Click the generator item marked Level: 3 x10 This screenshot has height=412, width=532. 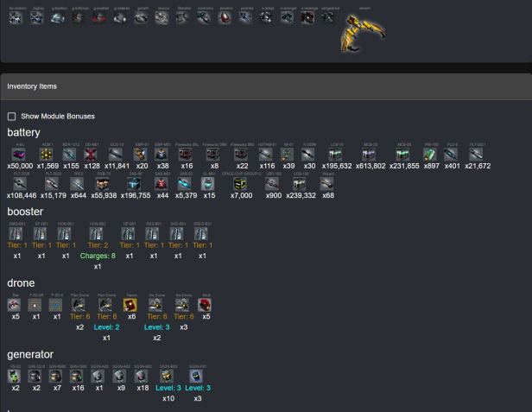coord(169,376)
